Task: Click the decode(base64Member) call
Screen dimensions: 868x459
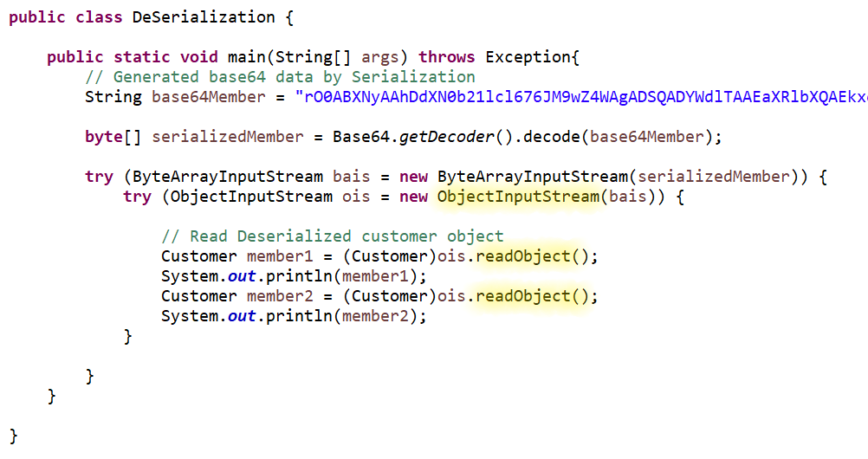Action: click(x=618, y=137)
